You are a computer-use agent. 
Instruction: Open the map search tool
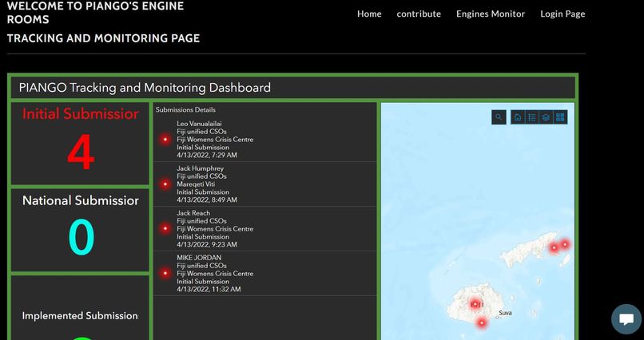coord(499,117)
